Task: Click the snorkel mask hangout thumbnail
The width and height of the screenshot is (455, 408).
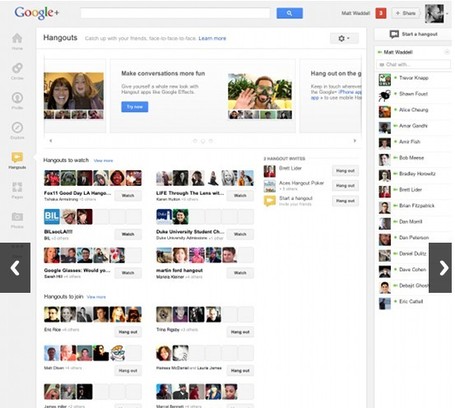Action: click(260, 91)
